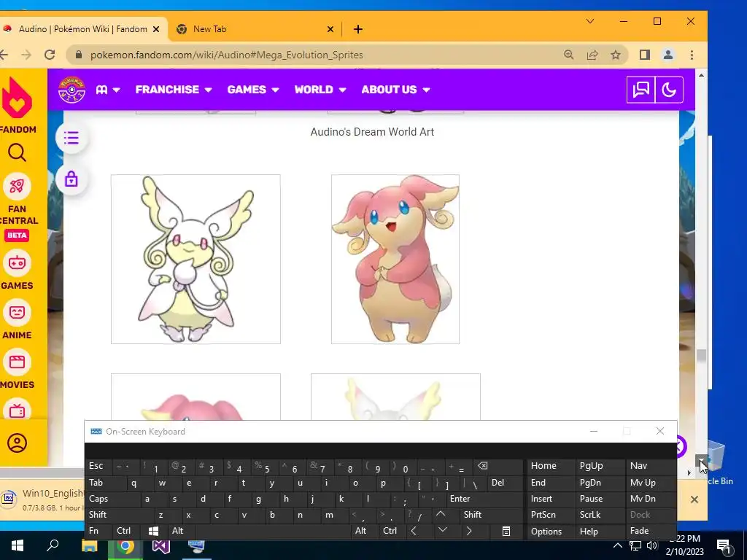This screenshot has width=747, height=560.
Task: Expand ABOUT US navigation menu
Action: click(x=395, y=90)
